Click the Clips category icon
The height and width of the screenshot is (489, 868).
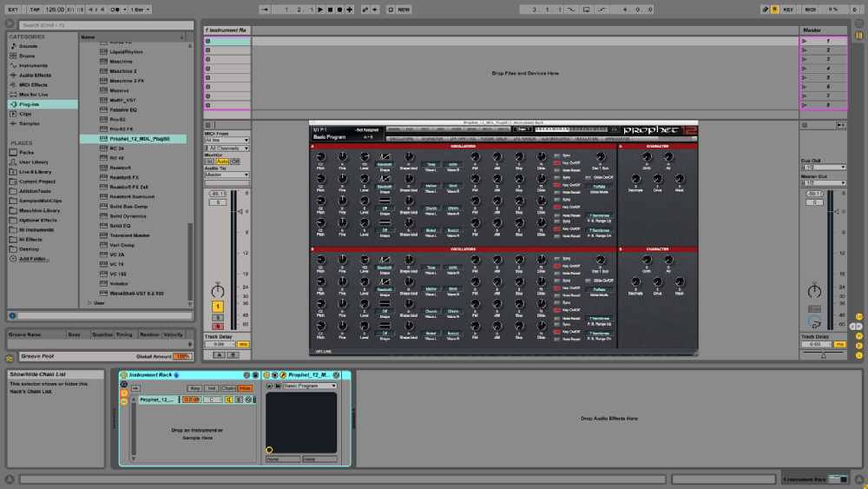[x=13, y=114]
